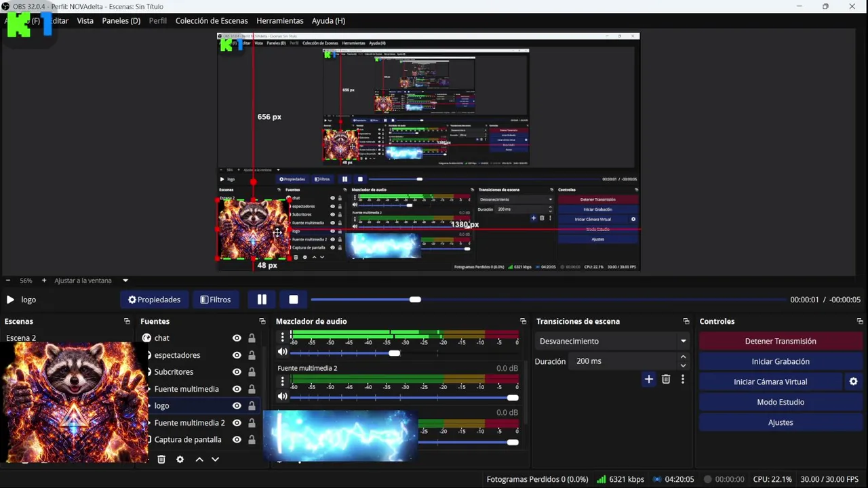This screenshot has width=868, height=488.
Task: Hide the espectadores source with eye icon
Action: pos(237,355)
